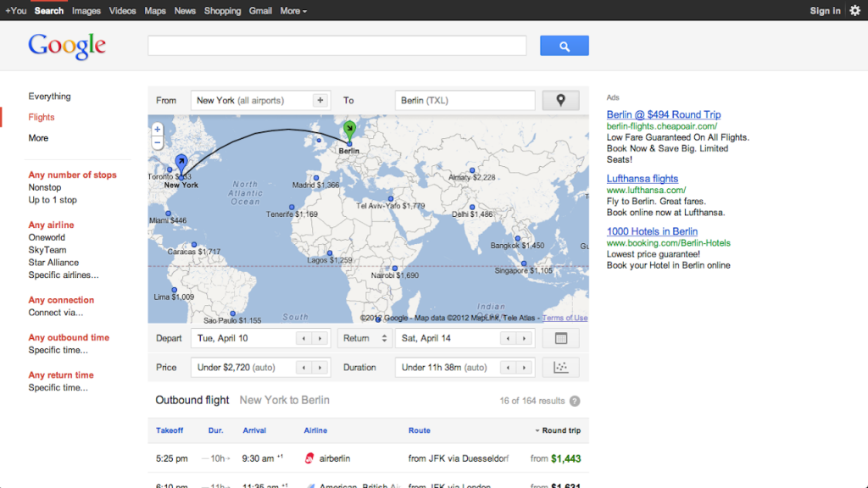The width and height of the screenshot is (868, 488).
Task: Select the Nonstop filter option
Action: 45,187
